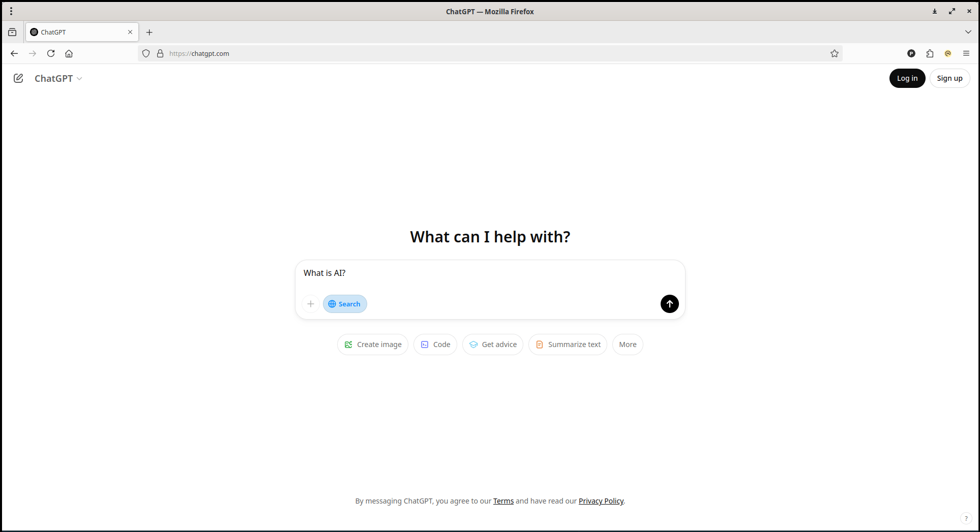Image resolution: width=980 pixels, height=532 pixels.
Task: Click the profile account icon in toolbar
Action: click(911, 53)
